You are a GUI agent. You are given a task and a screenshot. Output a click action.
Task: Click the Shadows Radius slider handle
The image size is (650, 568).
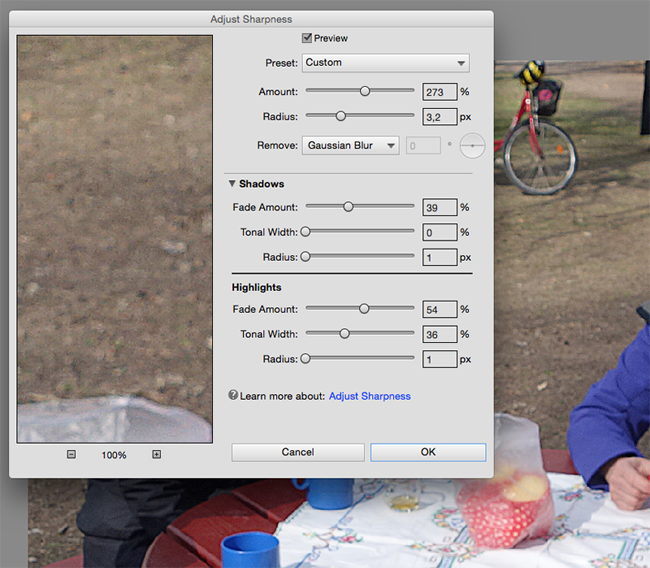(306, 257)
